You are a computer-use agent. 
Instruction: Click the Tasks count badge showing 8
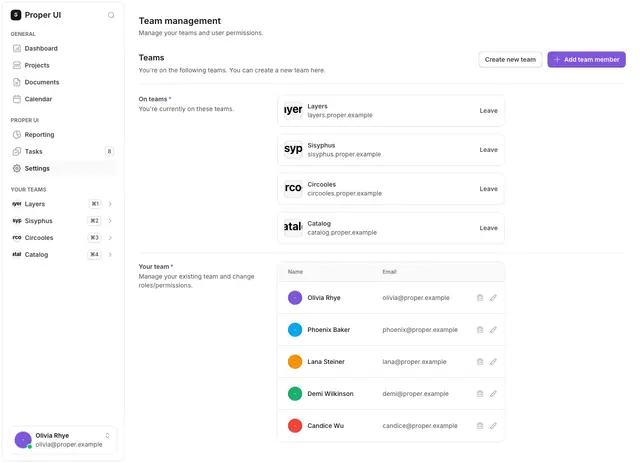(109, 151)
